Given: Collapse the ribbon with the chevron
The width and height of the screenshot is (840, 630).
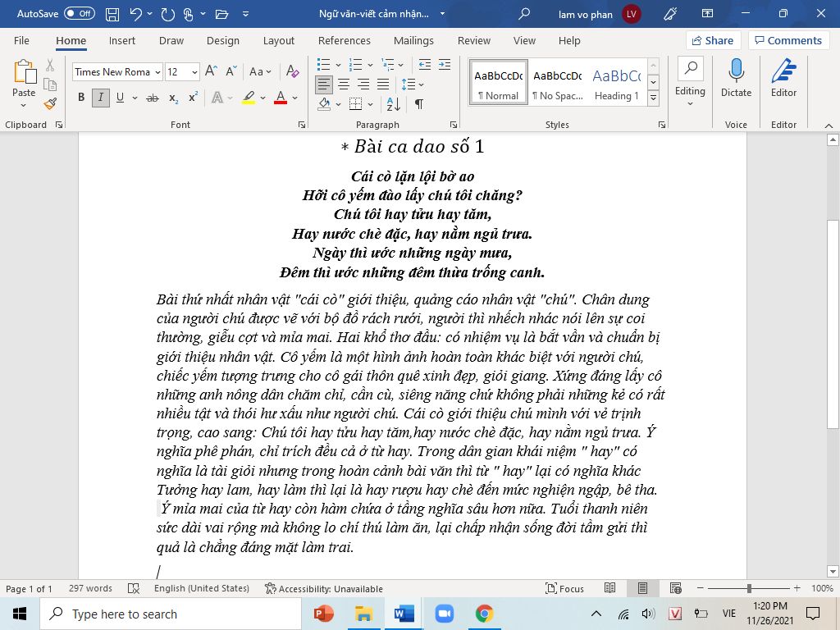Looking at the screenshot, I should pos(829,126).
